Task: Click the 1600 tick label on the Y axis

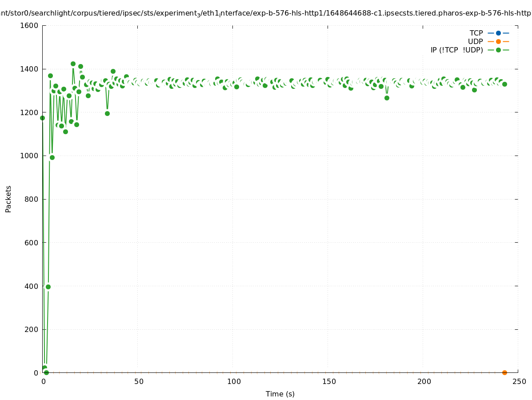Action: point(29,25)
